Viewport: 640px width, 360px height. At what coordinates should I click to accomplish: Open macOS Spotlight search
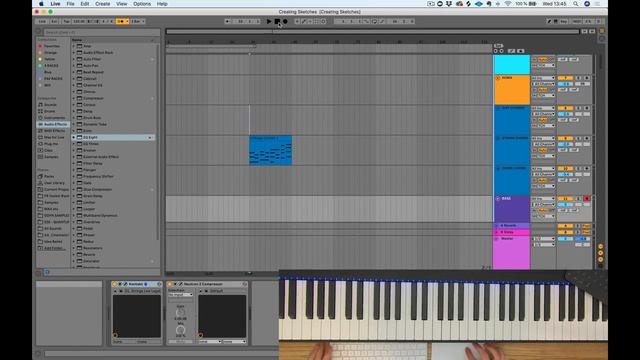576,4
